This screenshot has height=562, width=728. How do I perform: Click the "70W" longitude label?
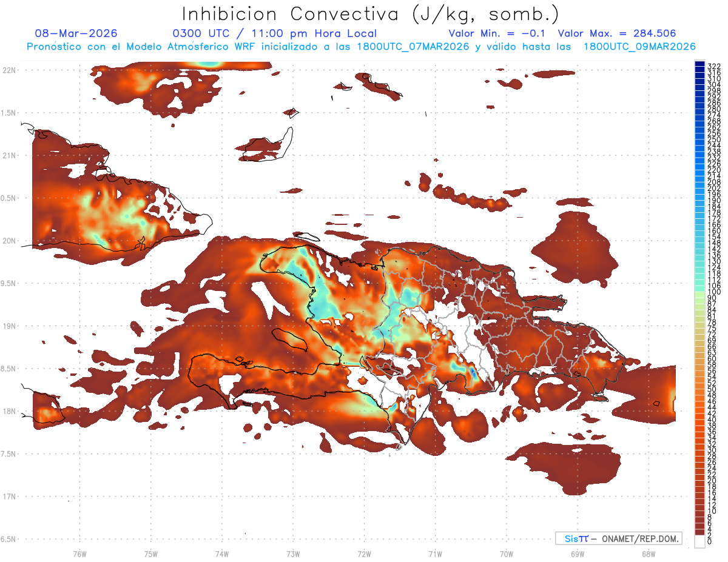pyautogui.click(x=506, y=554)
